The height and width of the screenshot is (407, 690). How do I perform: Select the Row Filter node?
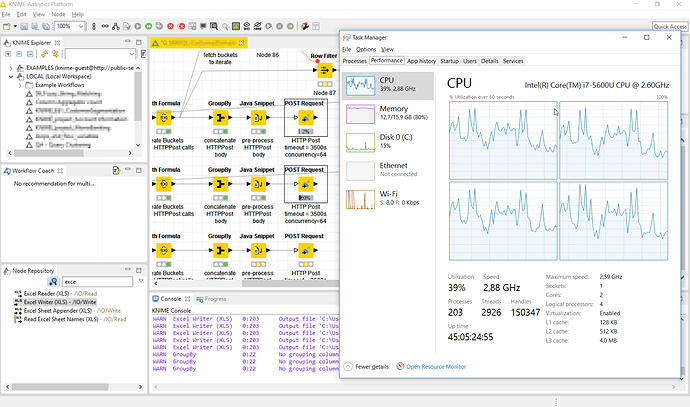click(324, 70)
